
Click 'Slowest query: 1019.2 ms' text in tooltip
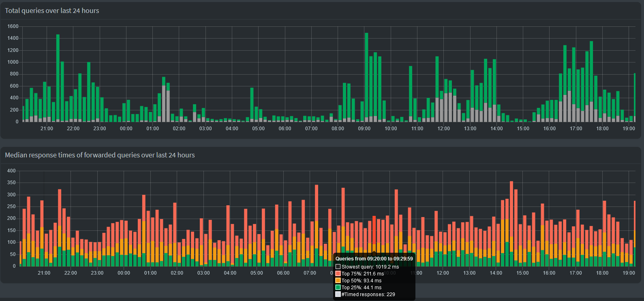(370, 267)
